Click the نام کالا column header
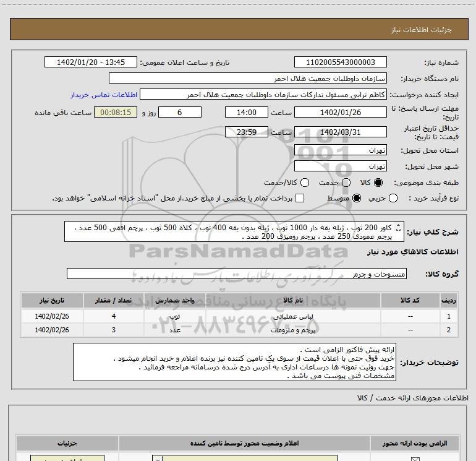Viewport: 476px width, 461px height. tap(293, 300)
